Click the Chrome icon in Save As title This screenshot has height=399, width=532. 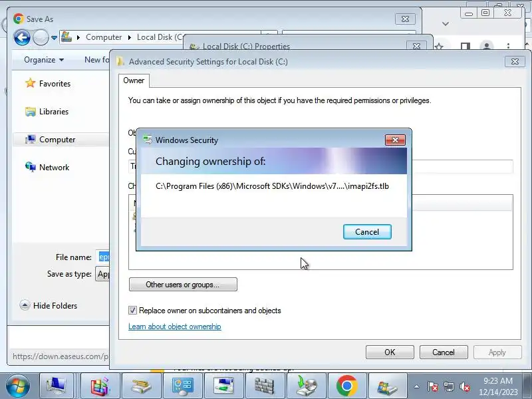[19, 19]
